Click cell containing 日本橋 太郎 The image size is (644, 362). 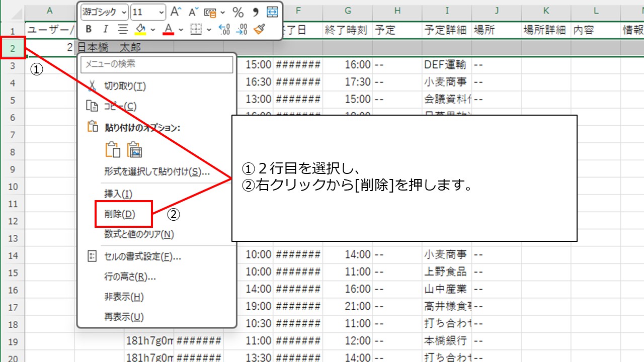[110, 48]
